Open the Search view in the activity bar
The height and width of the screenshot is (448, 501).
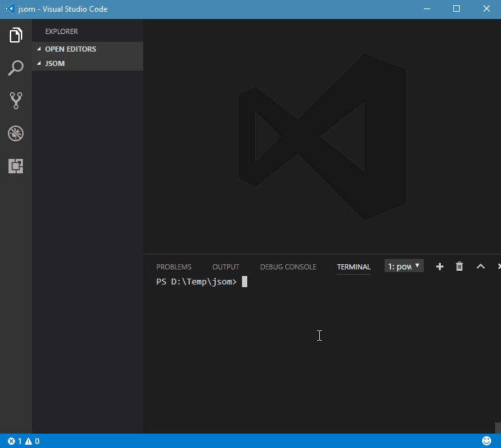(x=16, y=68)
